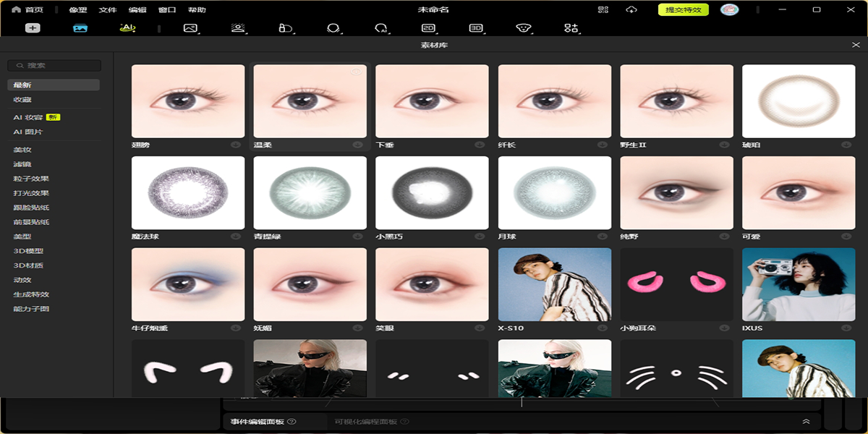
Task: Open the AI 妆容 category
Action: [29, 117]
